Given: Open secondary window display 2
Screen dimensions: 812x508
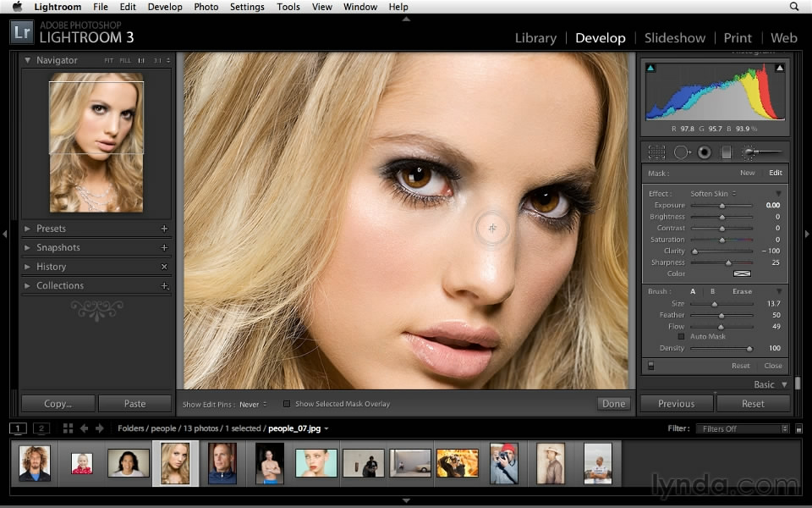Looking at the screenshot, I should pyautogui.click(x=41, y=428).
